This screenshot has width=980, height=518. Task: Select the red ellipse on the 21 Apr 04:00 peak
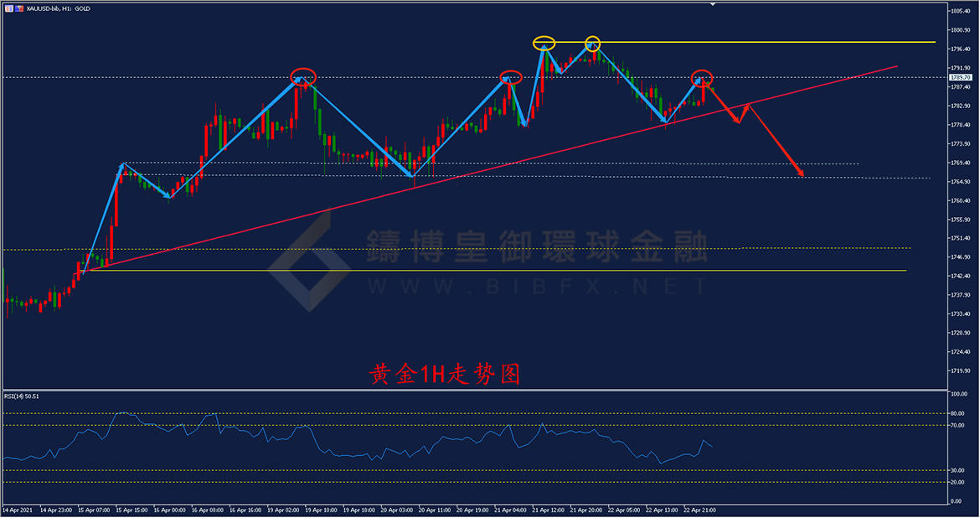[x=511, y=77]
